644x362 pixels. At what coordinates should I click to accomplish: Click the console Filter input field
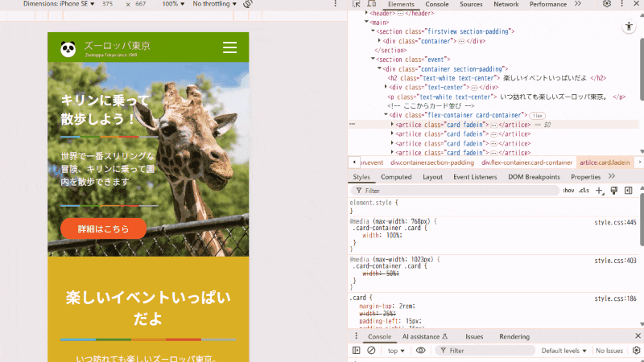click(x=485, y=351)
